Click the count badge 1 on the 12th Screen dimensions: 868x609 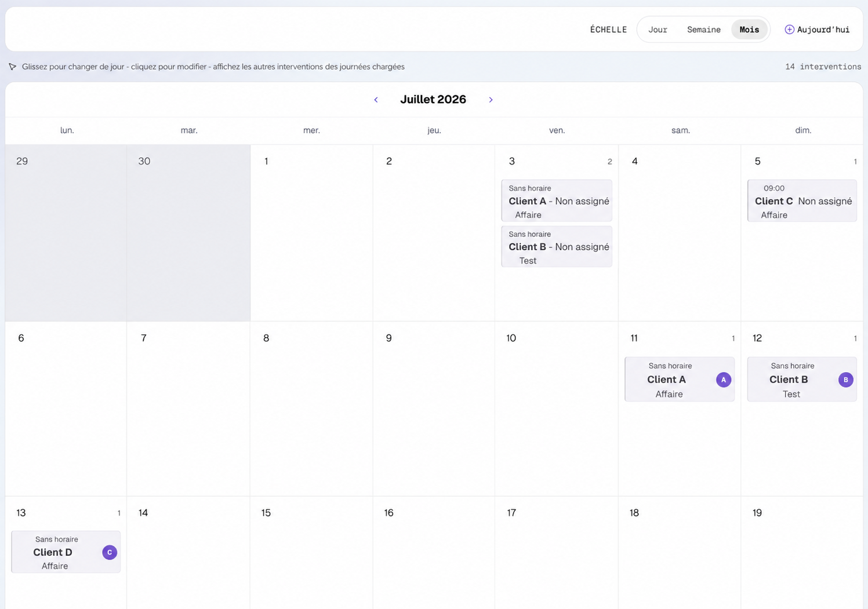pyautogui.click(x=855, y=338)
